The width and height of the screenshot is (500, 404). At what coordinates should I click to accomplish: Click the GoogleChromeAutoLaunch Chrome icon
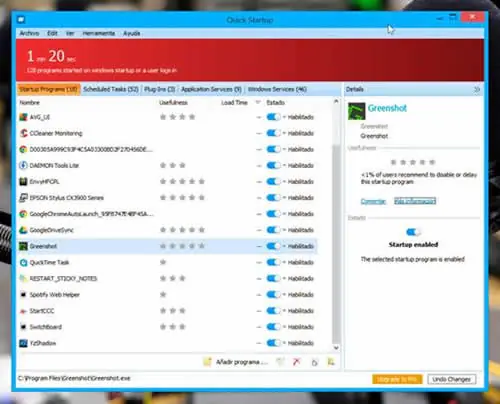coord(23,214)
